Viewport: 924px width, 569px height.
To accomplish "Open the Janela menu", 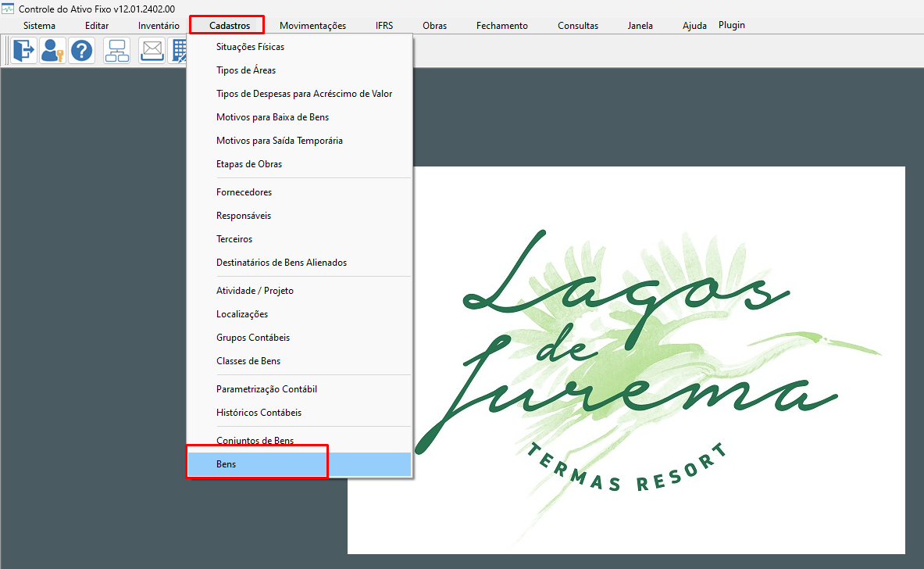I will (640, 25).
